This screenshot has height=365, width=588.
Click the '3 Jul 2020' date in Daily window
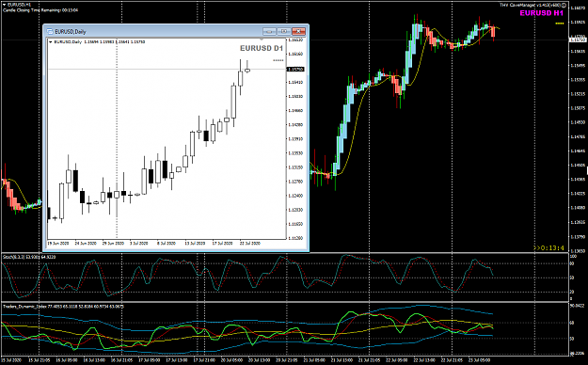pos(138,244)
